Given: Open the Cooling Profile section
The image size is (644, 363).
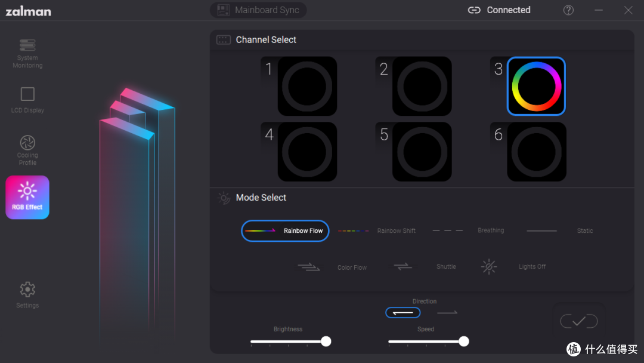Looking at the screenshot, I should click(27, 150).
